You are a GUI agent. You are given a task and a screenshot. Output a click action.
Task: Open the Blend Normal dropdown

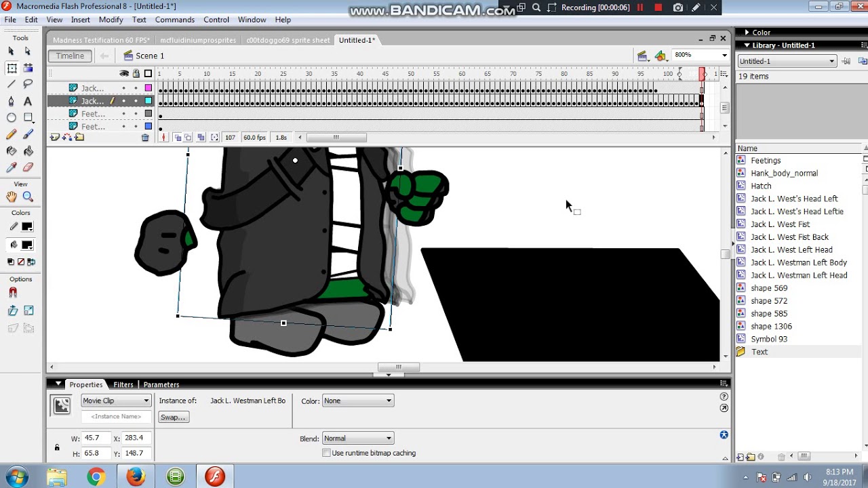pyautogui.click(x=357, y=439)
